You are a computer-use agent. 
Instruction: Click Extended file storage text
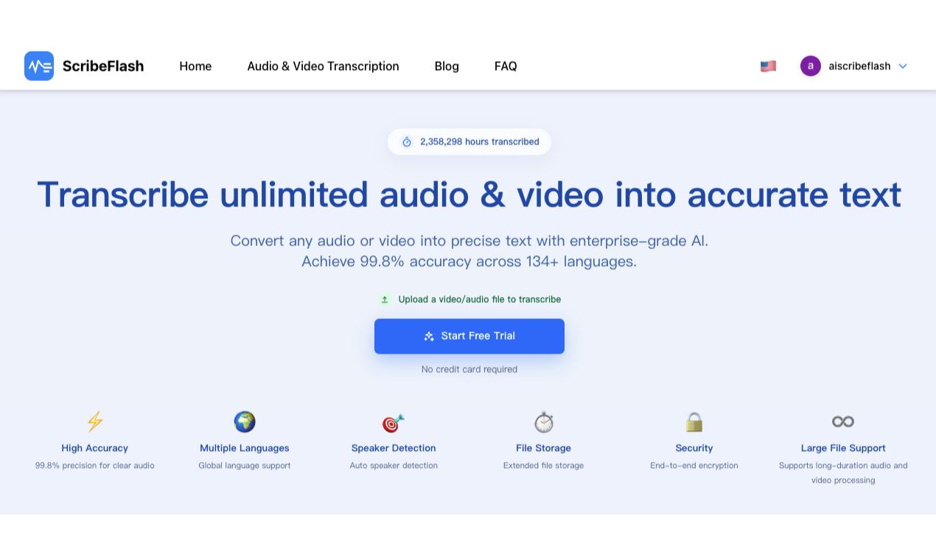544,466
